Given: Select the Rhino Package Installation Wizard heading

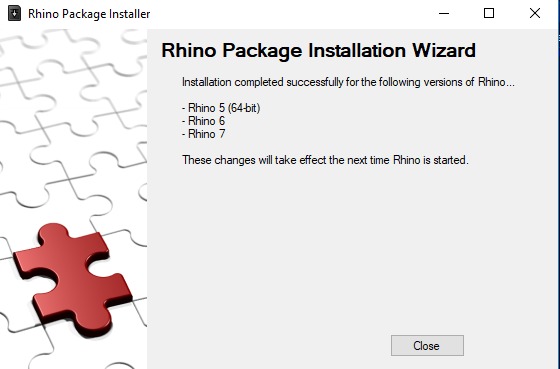Looking at the screenshot, I should click(318, 50).
